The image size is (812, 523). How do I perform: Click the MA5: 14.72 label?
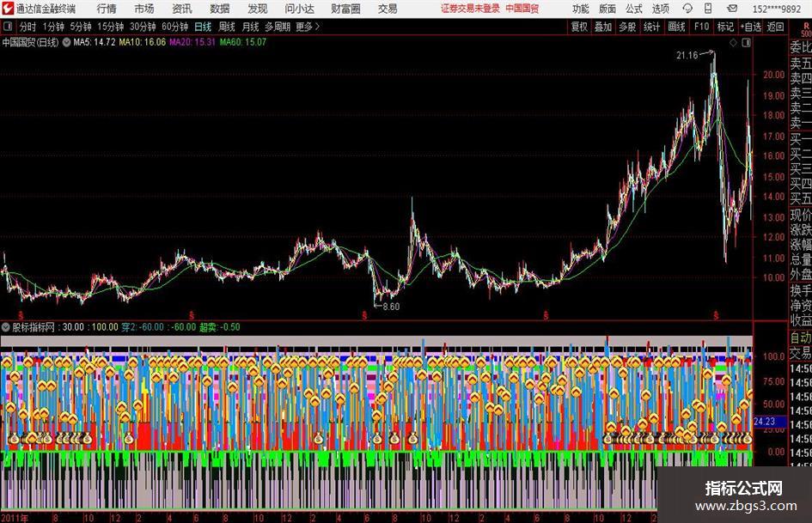95,42
